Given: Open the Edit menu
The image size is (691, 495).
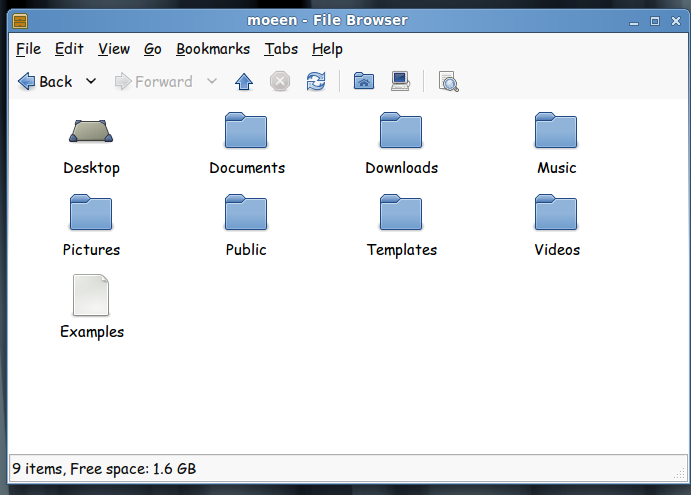Looking at the screenshot, I should (x=69, y=49).
